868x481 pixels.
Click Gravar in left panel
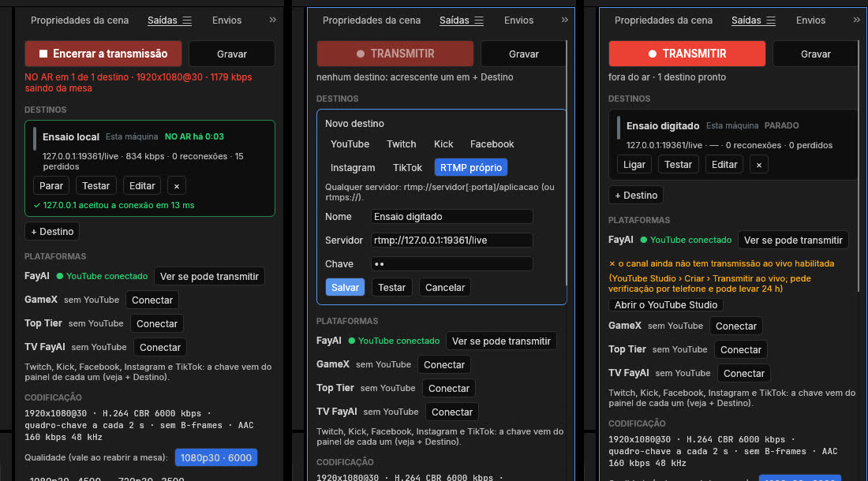(231, 54)
